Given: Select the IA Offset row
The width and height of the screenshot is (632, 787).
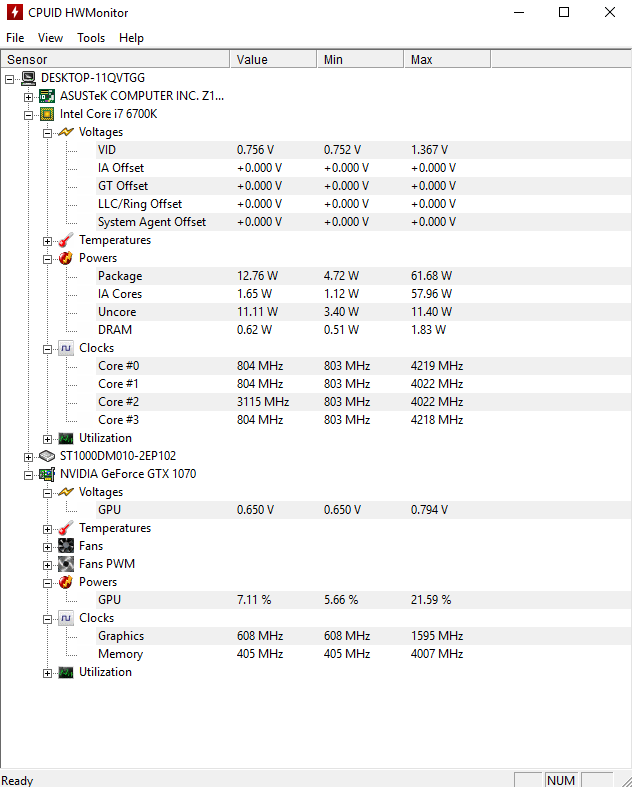Looking at the screenshot, I should (363, 168).
